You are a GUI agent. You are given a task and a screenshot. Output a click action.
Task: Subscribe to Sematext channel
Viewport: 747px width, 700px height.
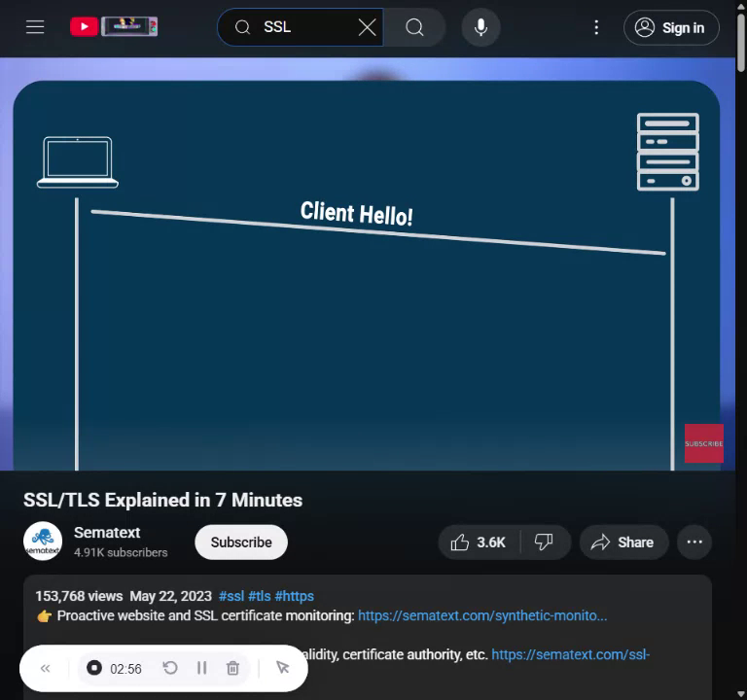point(241,542)
